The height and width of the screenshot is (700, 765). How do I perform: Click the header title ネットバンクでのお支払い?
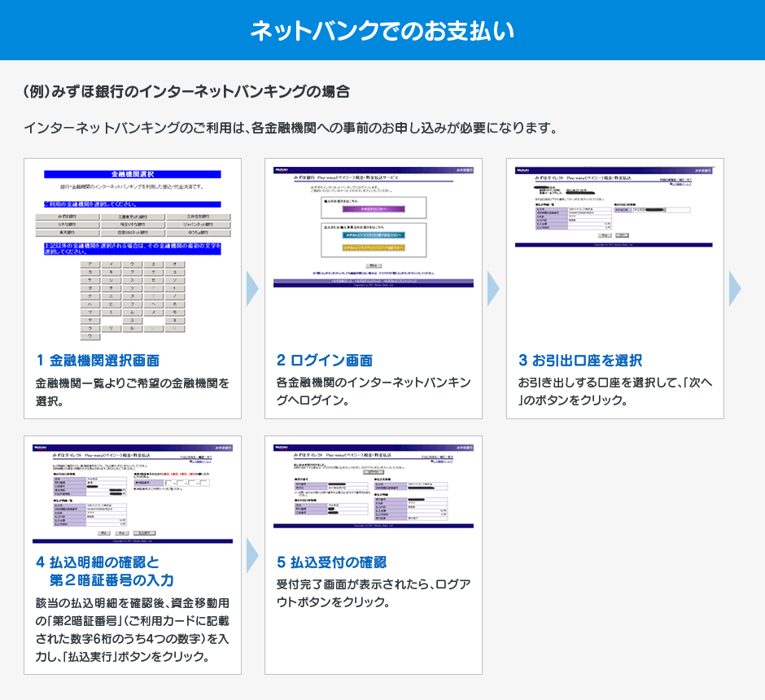[382, 30]
